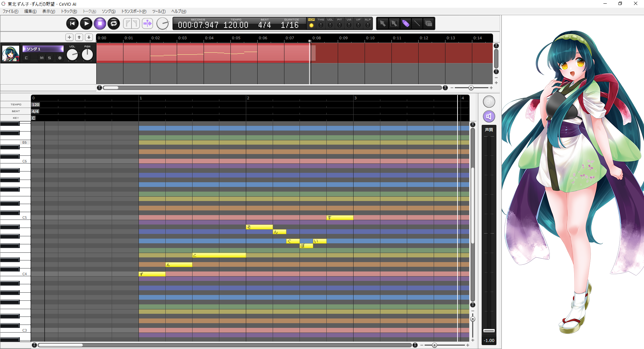Click the piano roll horizontal zoom slider
The height and width of the screenshot is (349, 644).
(x=434, y=345)
